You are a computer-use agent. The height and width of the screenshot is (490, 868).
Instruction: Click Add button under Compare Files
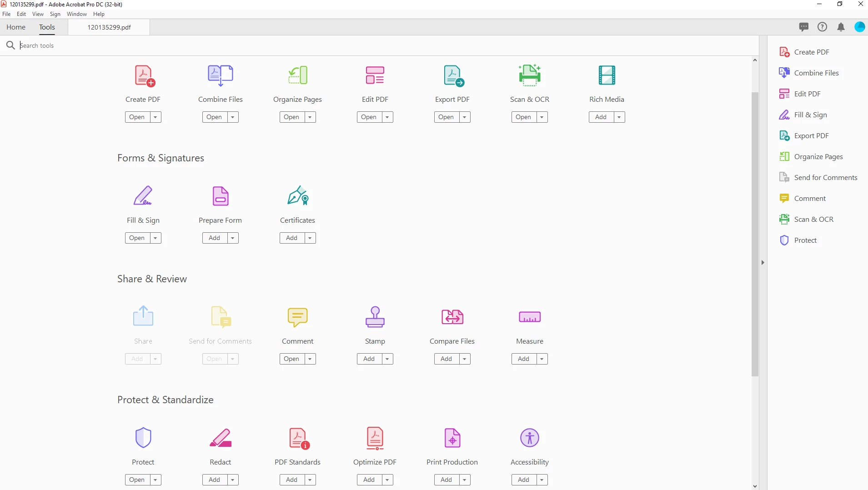[446, 359]
